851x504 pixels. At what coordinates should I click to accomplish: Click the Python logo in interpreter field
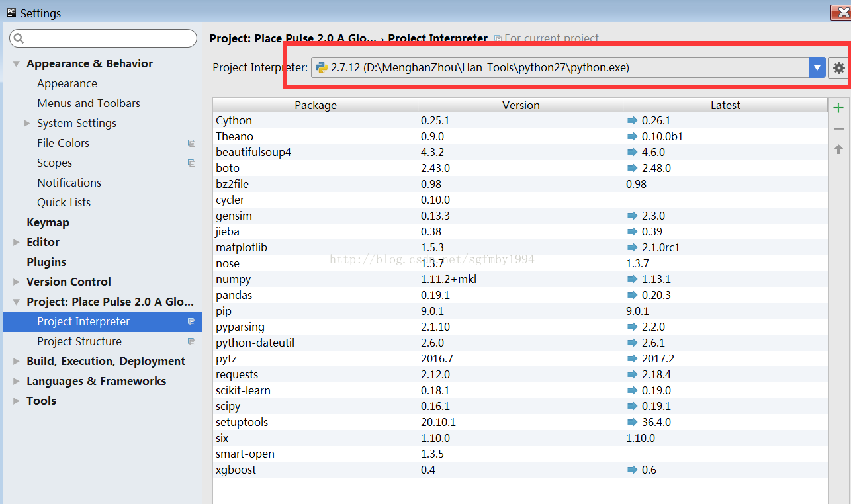pyautogui.click(x=322, y=67)
